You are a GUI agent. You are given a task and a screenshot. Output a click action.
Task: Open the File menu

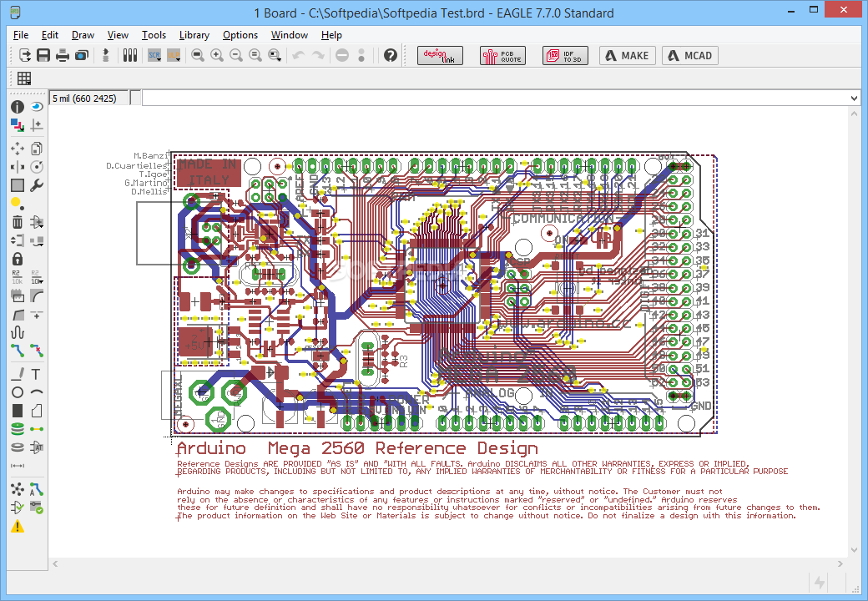(x=21, y=35)
